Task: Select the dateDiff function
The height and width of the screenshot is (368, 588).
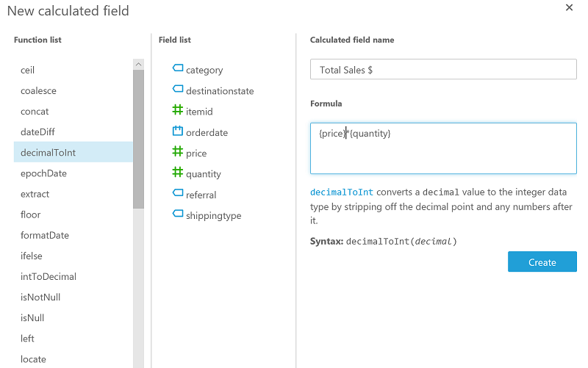Action: point(37,132)
